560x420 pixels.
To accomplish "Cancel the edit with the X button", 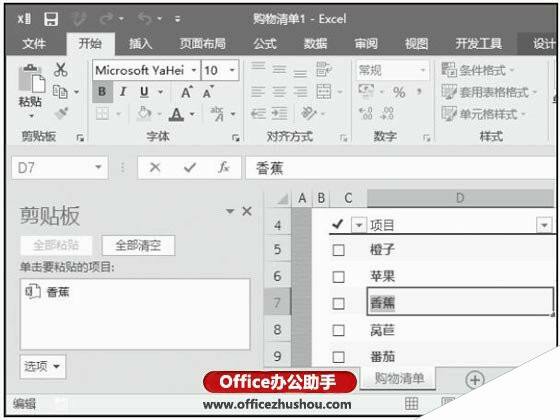I will click(x=155, y=167).
